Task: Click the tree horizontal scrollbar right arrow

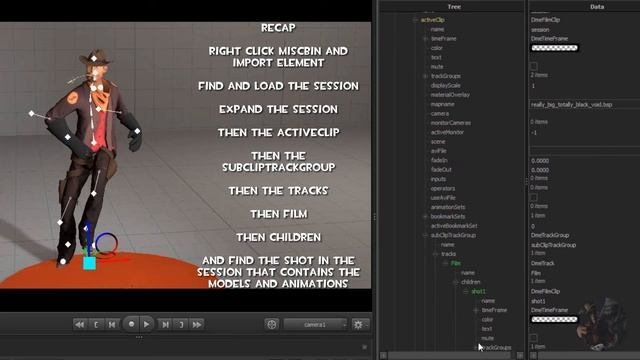Action: click(x=520, y=356)
